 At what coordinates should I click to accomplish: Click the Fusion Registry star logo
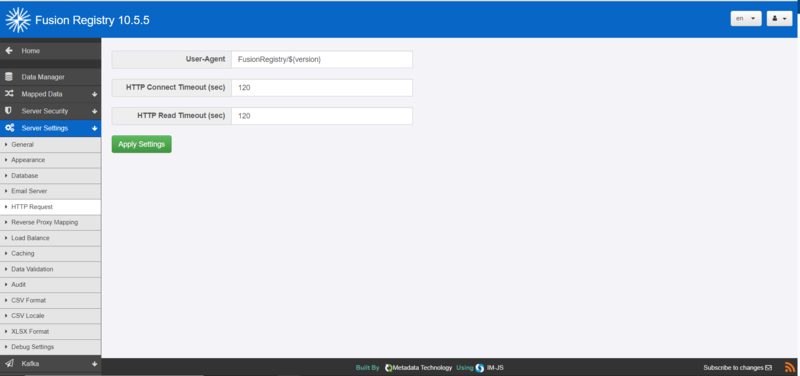pyautogui.click(x=18, y=20)
